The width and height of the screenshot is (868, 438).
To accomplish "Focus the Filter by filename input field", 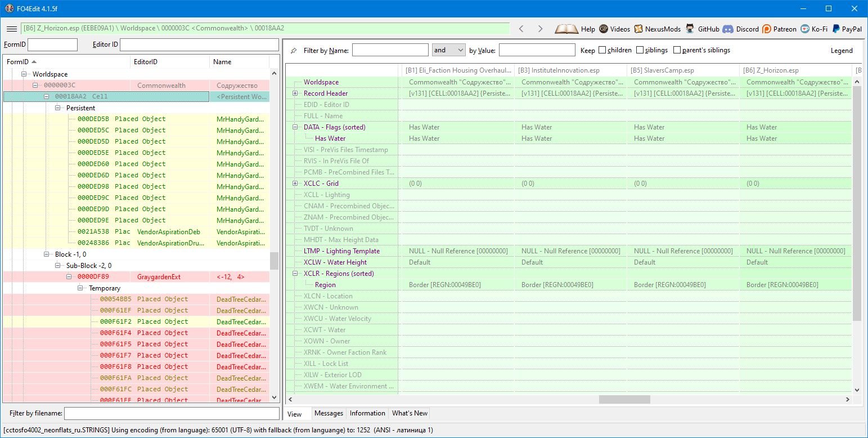I will (172, 414).
